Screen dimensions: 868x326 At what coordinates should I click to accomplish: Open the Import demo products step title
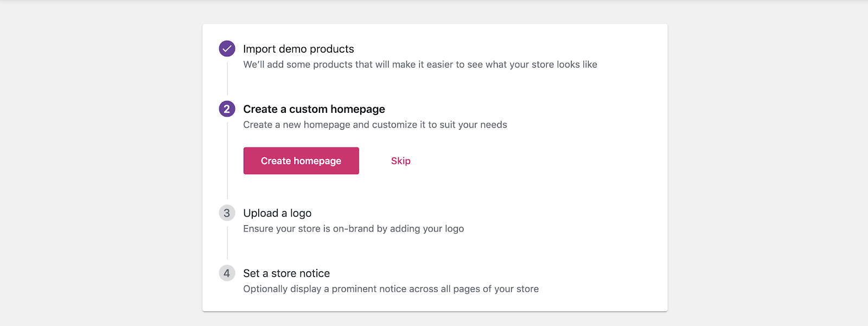tap(298, 49)
